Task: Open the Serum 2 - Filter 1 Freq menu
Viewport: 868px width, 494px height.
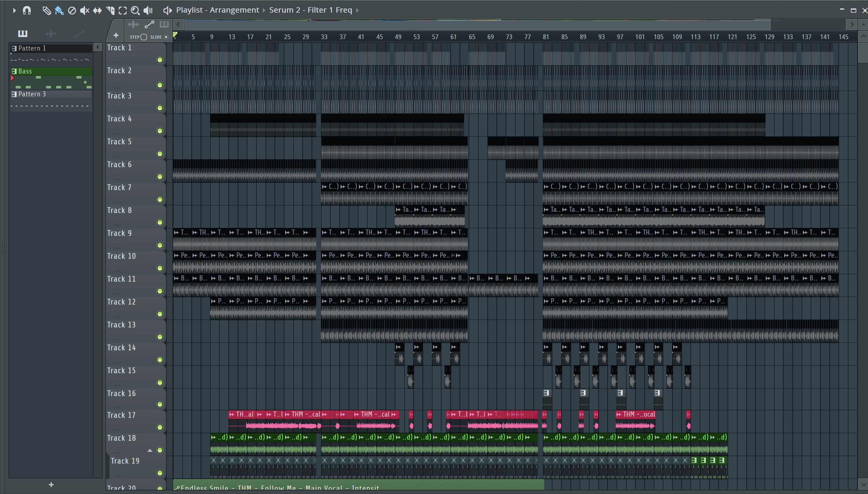Action: point(311,10)
